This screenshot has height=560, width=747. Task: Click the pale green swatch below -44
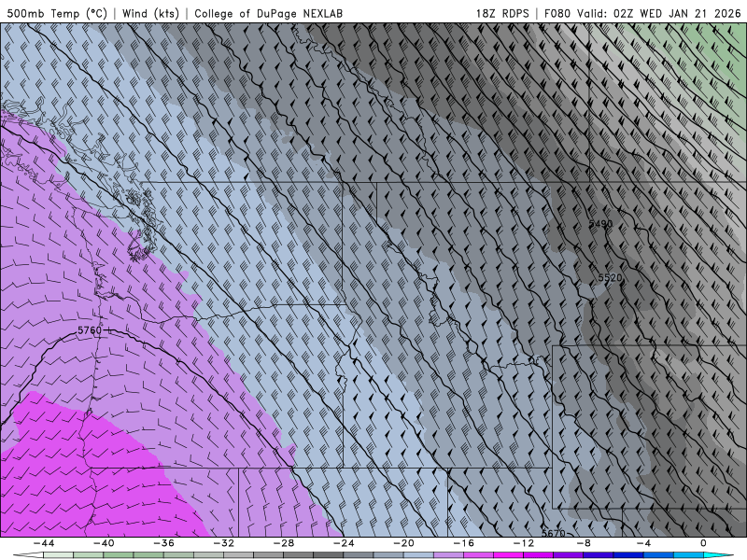pos(58,555)
